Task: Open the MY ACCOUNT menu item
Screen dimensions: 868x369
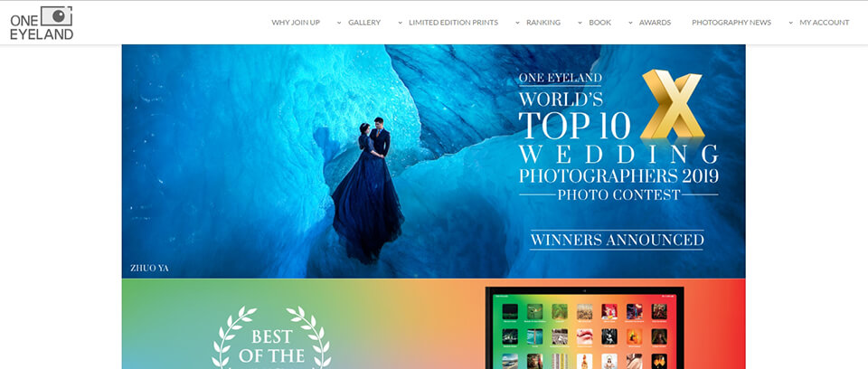Action: tap(825, 23)
